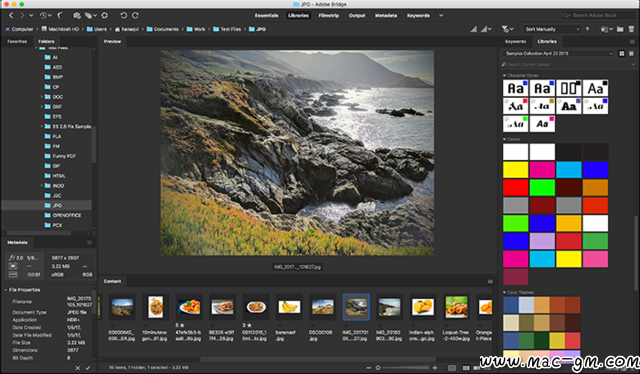Screen dimensions: 640x374
Task: Click Get Photos from Camera icon
Action: pos(77,16)
